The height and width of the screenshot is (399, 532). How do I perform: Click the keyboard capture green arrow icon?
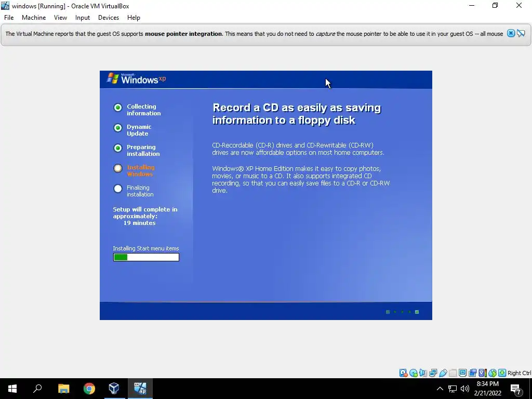pyautogui.click(x=502, y=373)
